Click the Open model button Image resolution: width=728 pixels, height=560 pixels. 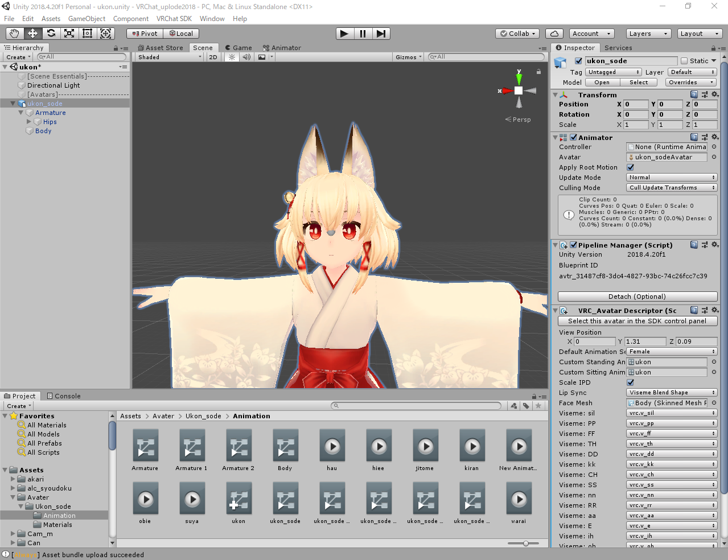602,83
